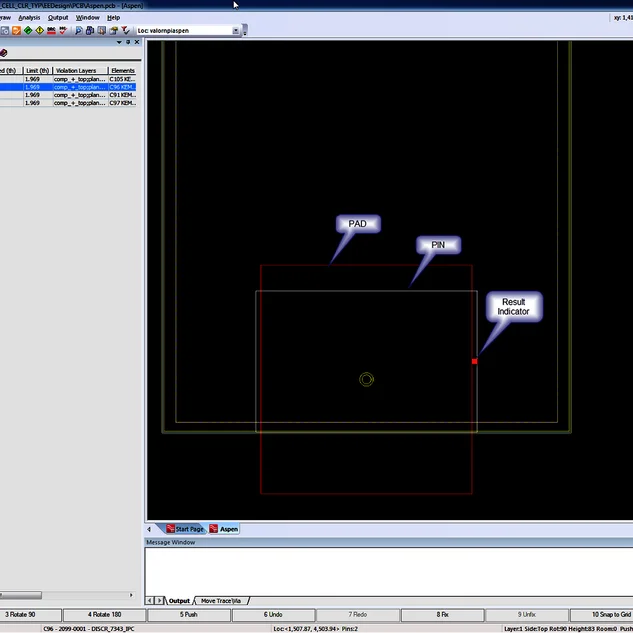Click the 7 Redo function button
Screen dimensions: 633x633
coord(358,614)
